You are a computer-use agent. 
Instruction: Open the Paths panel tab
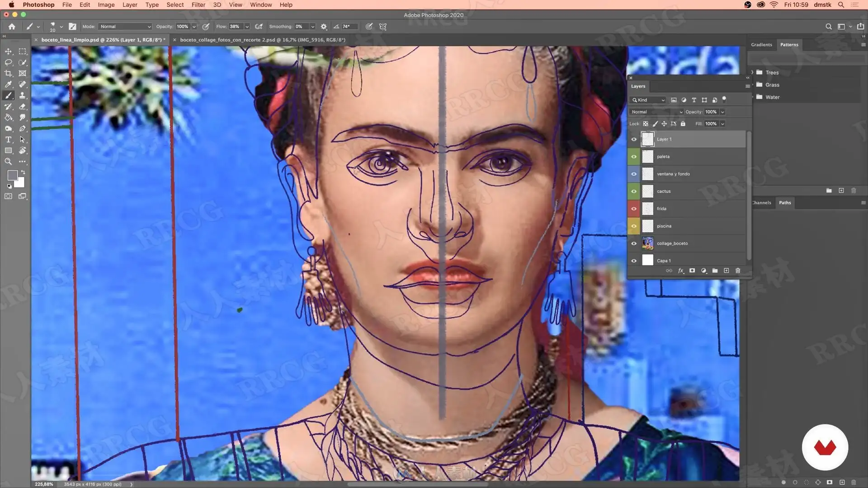785,203
